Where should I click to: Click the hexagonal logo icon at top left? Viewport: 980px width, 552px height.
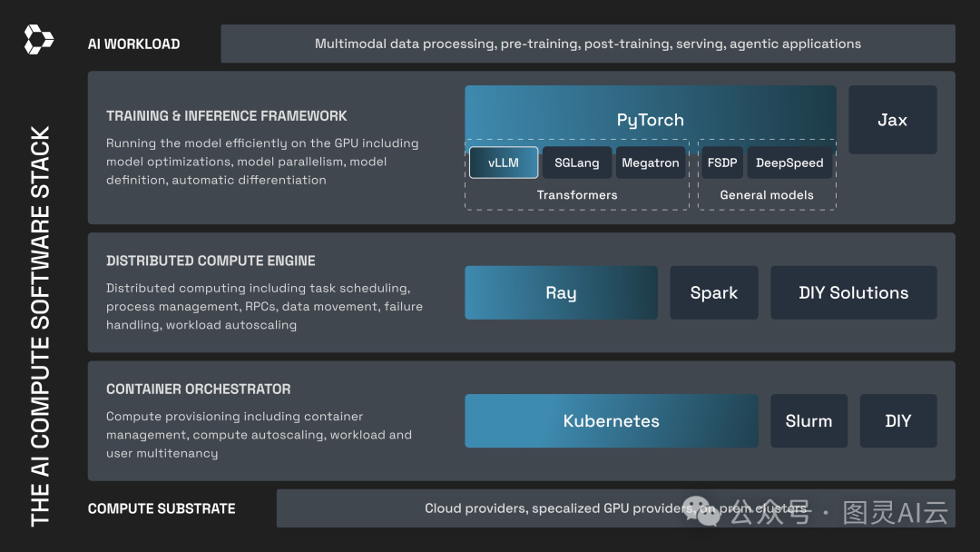click(39, 39)
